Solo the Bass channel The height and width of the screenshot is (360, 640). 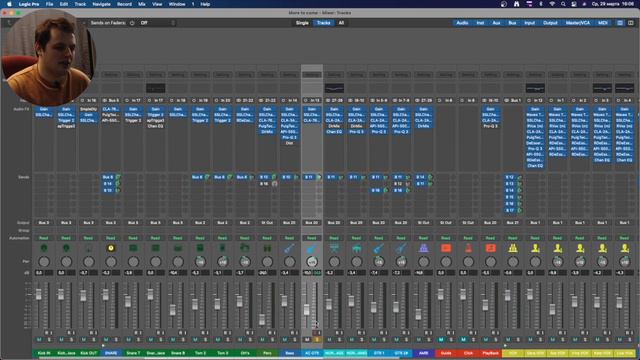294,340
